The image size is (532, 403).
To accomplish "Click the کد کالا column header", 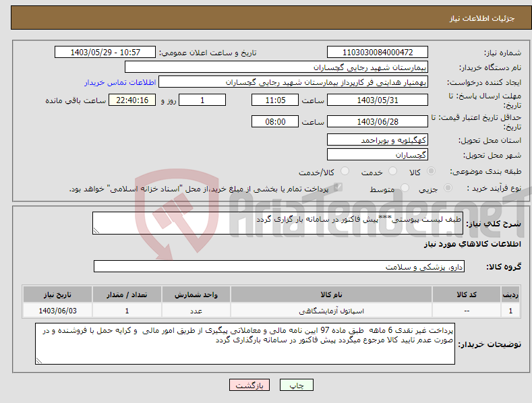I will pyautogui.click(x=467, y=294).
